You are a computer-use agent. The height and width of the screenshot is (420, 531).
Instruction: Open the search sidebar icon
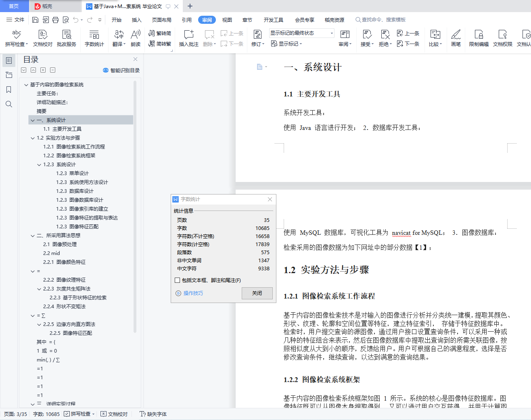pos(8,104)
